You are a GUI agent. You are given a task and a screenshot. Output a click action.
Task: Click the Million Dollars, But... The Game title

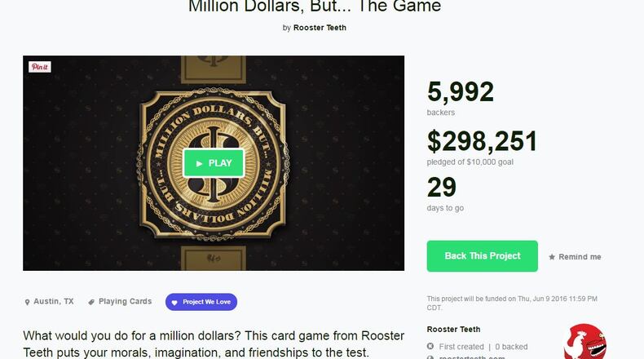315,7
